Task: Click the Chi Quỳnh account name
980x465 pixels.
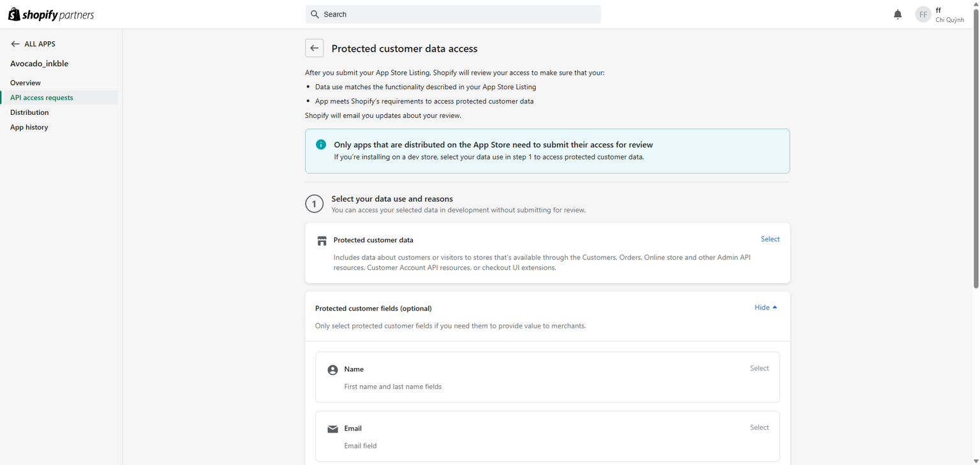Action: point(950,20)
